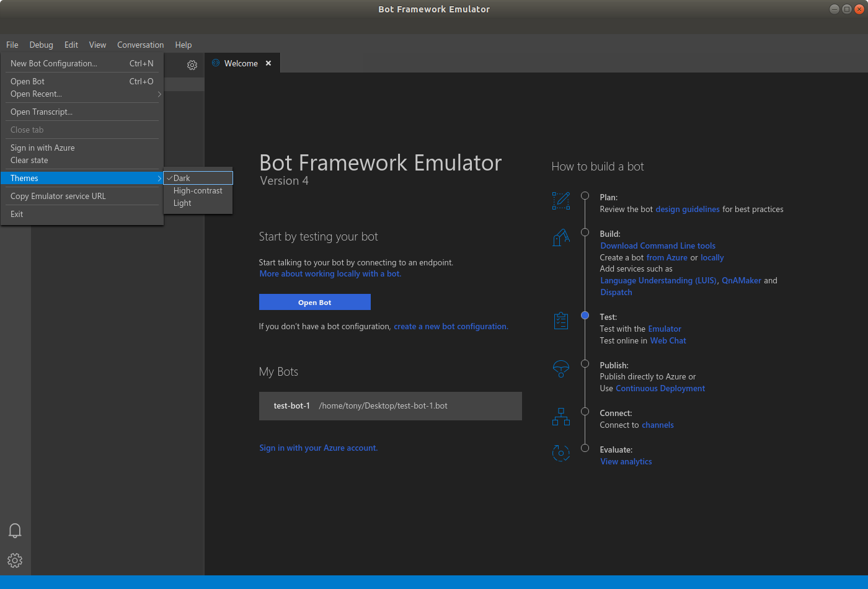
Task: Open Language Understanding (LUIS) link
Action: coord(658,280)
